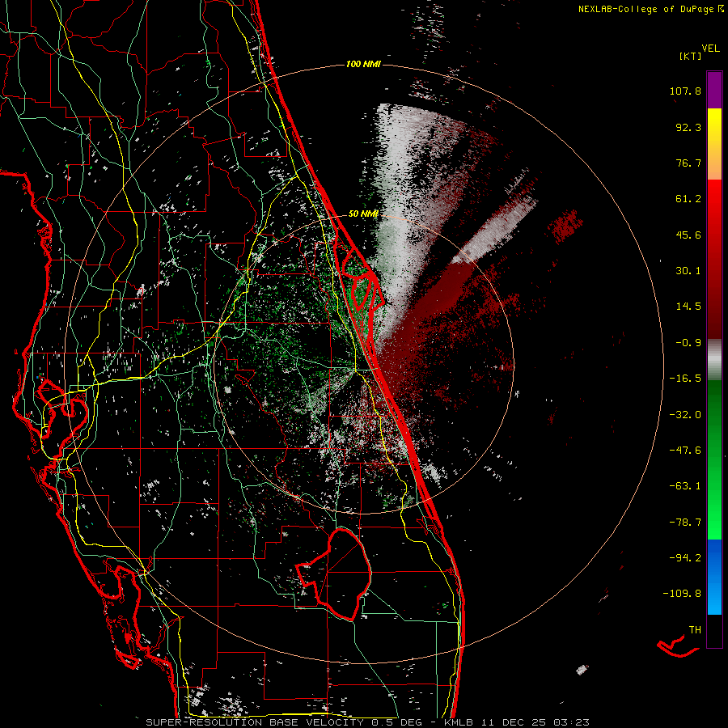Click the 61.2 legend value
Image resolution: width=728 pixels, height=728 pixels.
pyautogui.click(x=688, y=199)
